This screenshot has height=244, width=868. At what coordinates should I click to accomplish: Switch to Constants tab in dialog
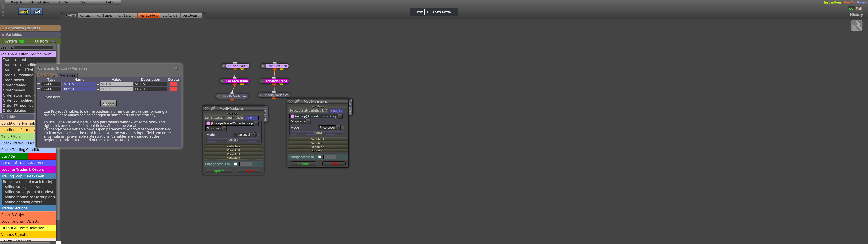point(47,75)
